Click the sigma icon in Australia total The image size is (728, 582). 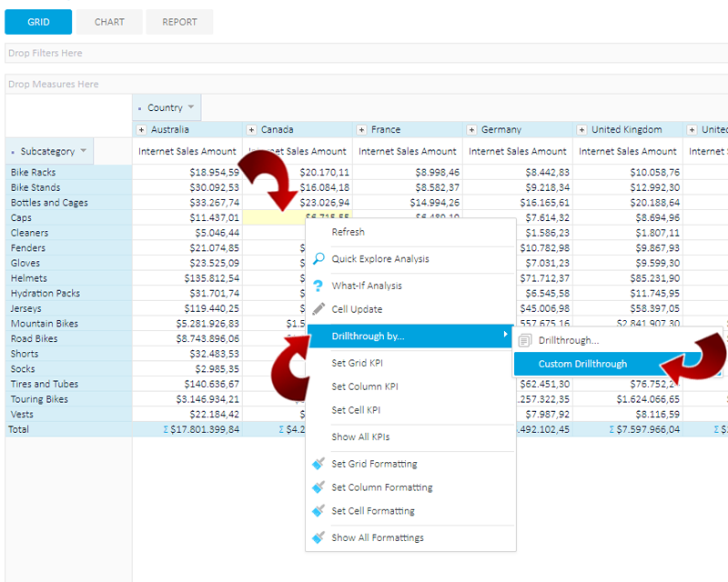(x=166, y=429)
